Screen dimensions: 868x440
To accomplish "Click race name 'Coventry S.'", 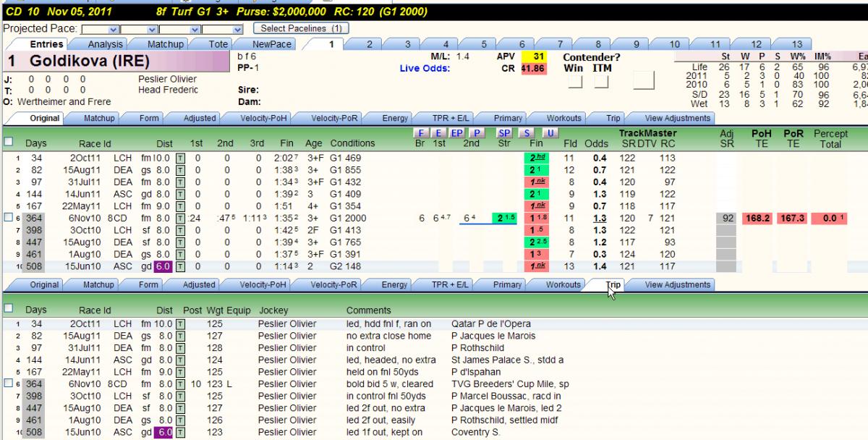I will tap(477, 433).
